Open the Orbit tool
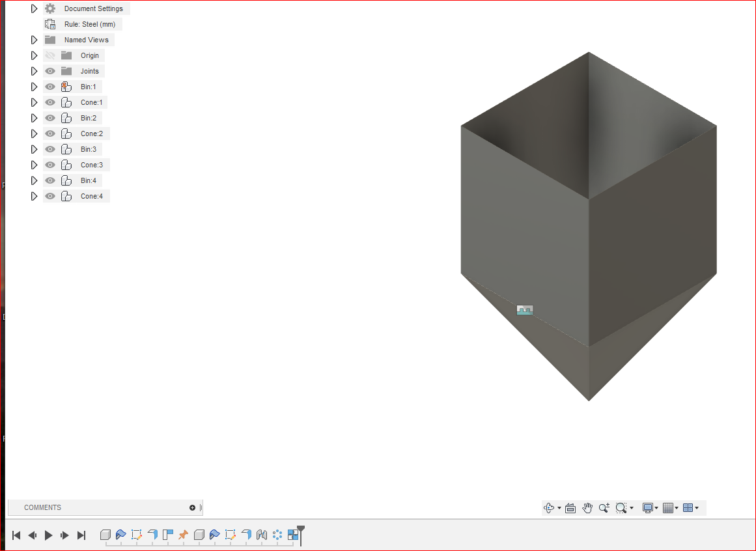The image size is (756, 551). pos(549,507)
